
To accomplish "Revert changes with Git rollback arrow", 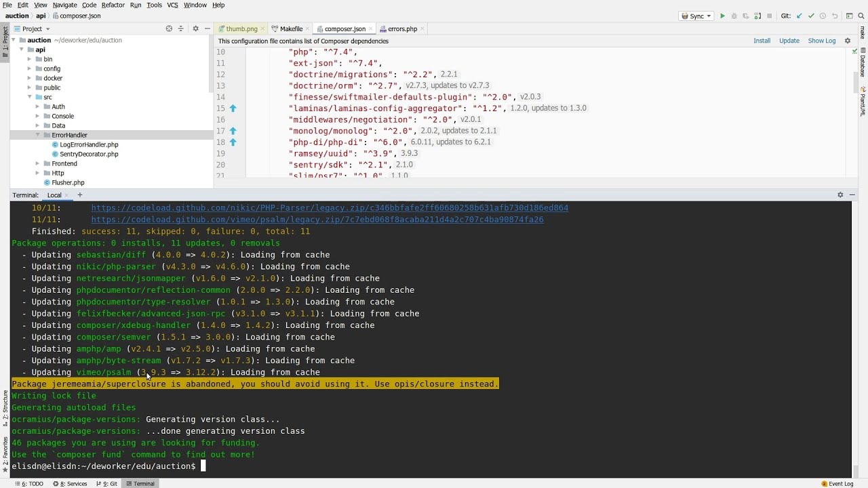I will (834, 16).
